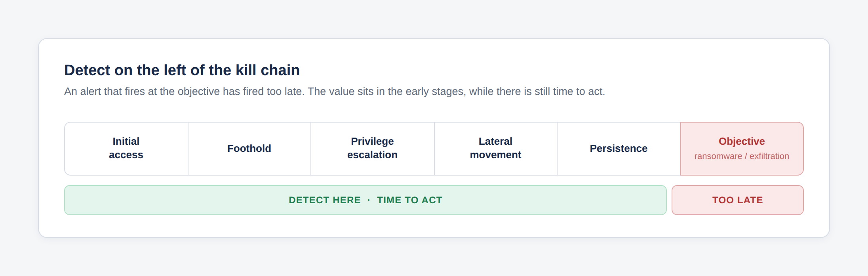Select the Lateral movement stage cell
868x276 pixels.
(496, 149)
